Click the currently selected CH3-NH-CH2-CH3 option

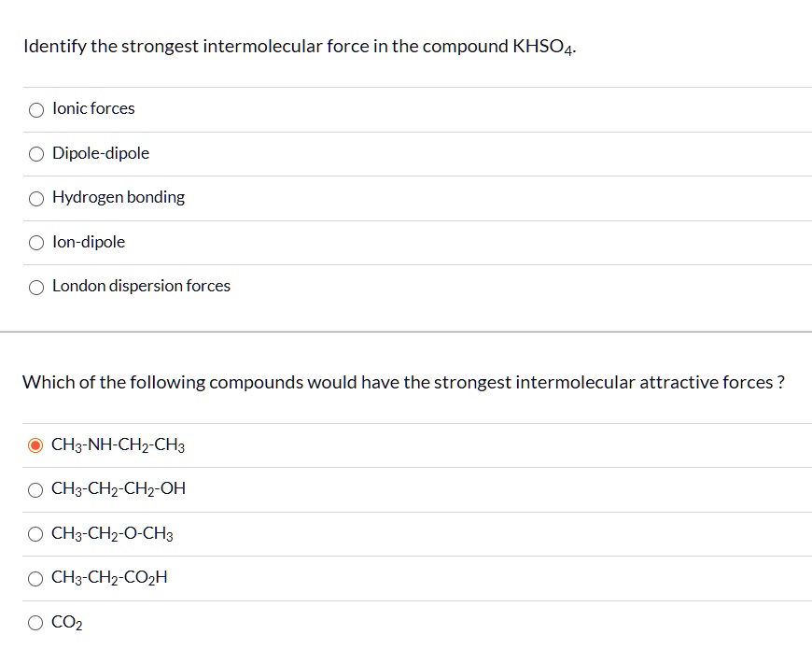[118, 445]
